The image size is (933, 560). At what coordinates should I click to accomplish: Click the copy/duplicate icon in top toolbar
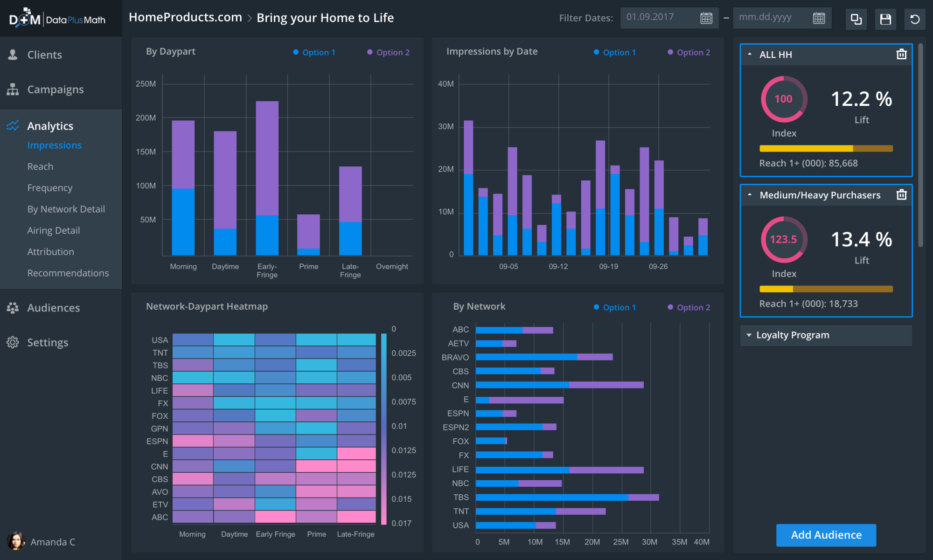pyautogui.click(x=856, y=19)
